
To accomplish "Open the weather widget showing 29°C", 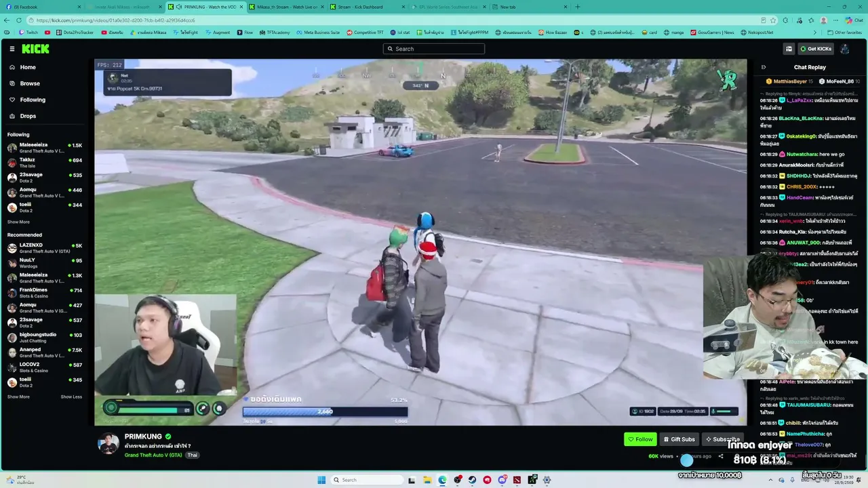I will [x=20, y=480].
